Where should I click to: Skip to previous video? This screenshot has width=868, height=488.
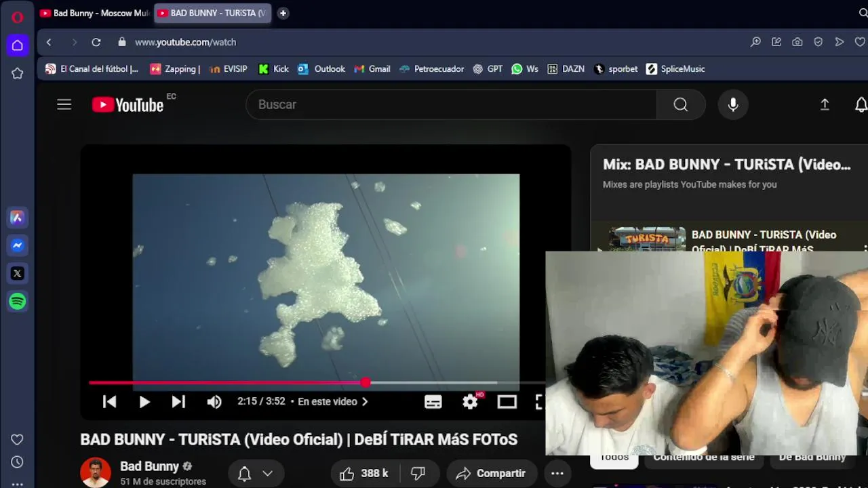[x=110, y=402]
